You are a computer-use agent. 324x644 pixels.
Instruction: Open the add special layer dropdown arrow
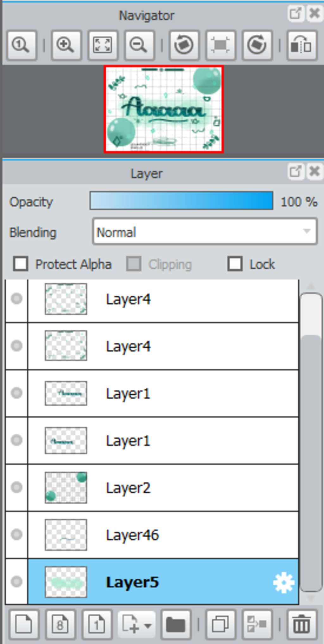coord(147,625)
